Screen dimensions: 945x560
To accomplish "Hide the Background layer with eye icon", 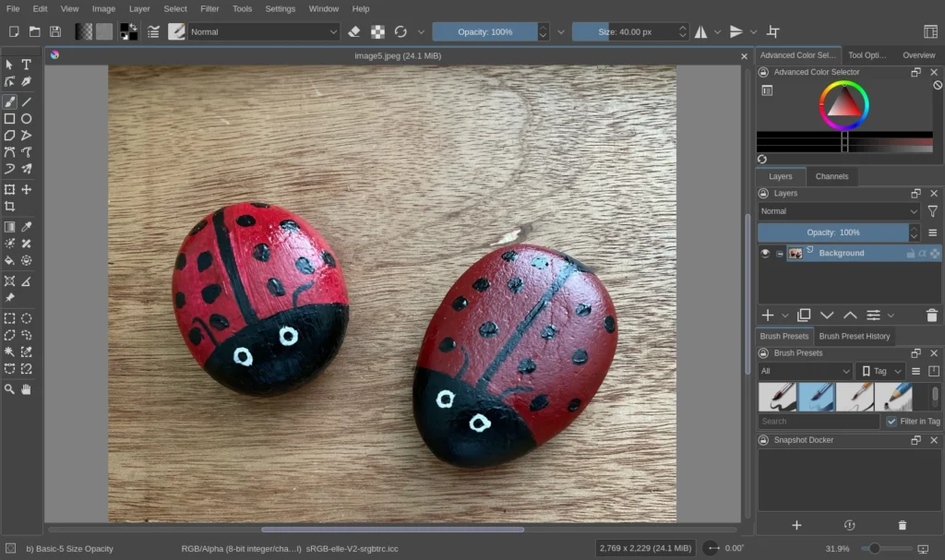I will tap(765, 253).
